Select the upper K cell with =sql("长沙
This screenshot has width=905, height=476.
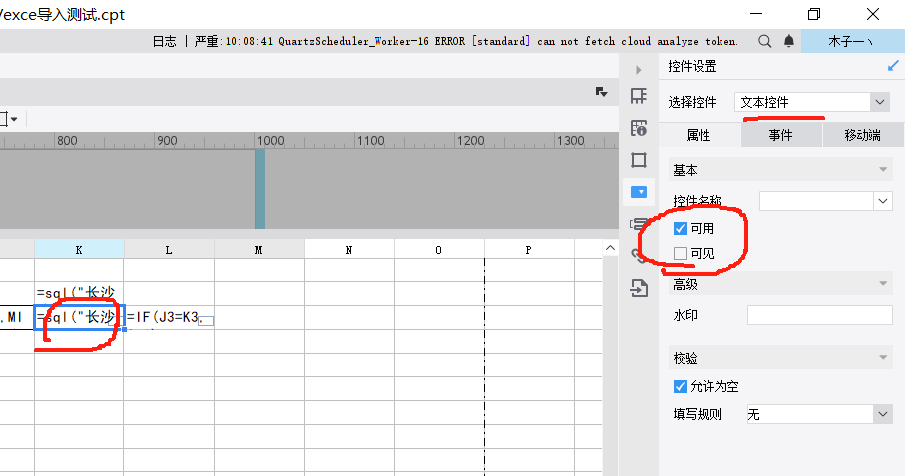tap(79, 293)
